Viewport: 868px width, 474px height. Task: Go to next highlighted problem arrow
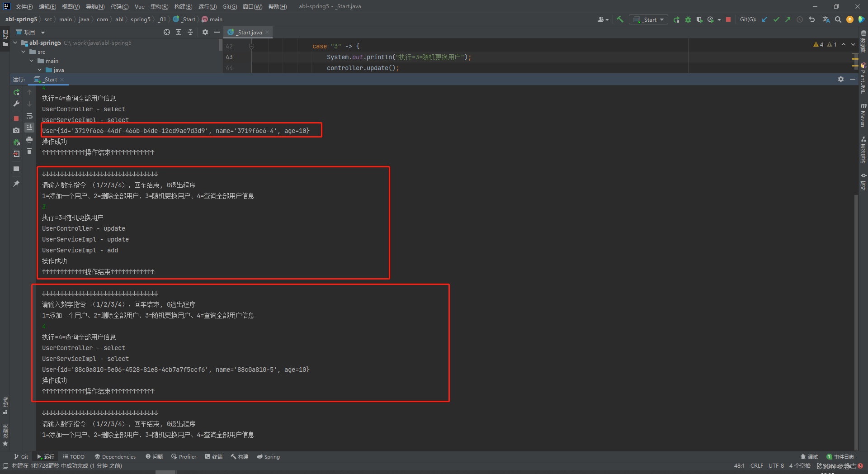(853, 44)
